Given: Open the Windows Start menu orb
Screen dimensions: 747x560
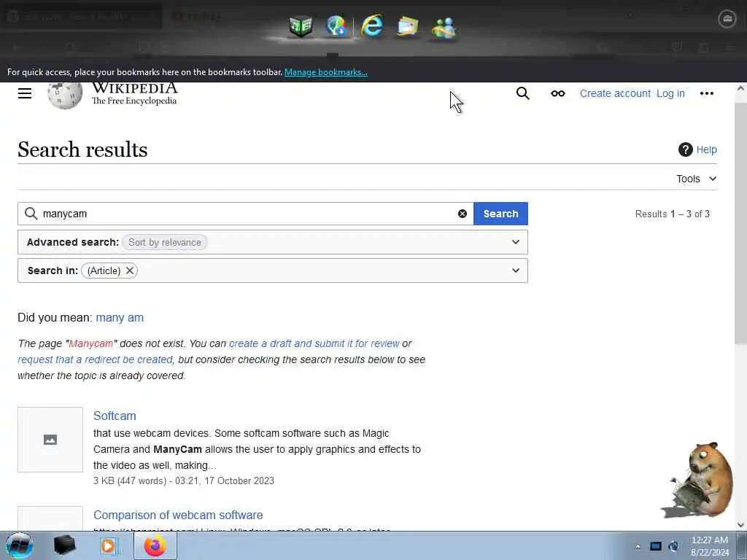Looking at the screenshot, I should tap(19, 545).
